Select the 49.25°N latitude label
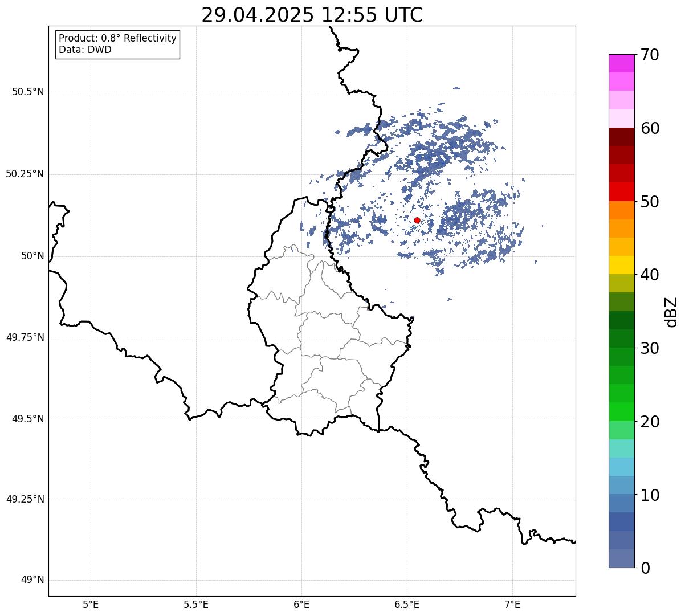 coord(25,499)
